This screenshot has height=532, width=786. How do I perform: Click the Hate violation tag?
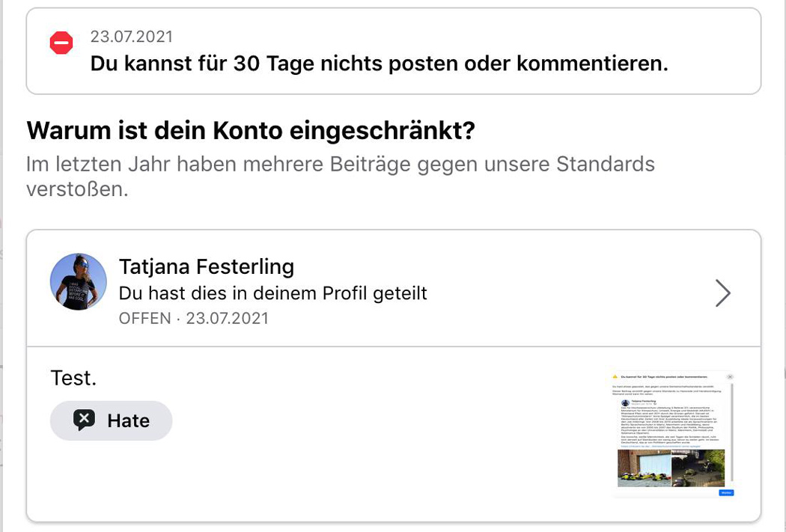pyautogui.click(x=112, y=421)
